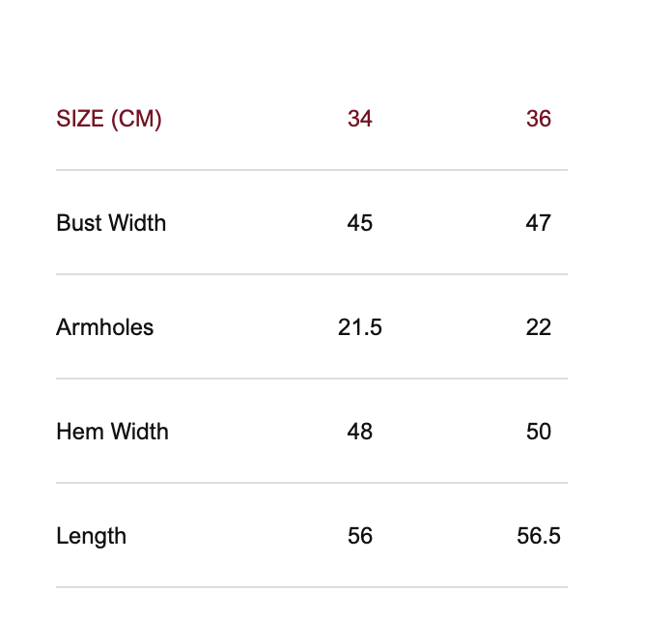This screenshot has width=672, height=618.
Task: Click the Armholes row label
Action: tap(105, 327)
